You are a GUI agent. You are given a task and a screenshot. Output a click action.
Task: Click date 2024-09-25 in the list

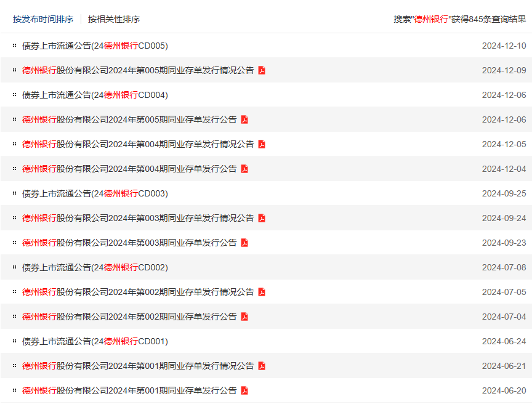(504, 193)
